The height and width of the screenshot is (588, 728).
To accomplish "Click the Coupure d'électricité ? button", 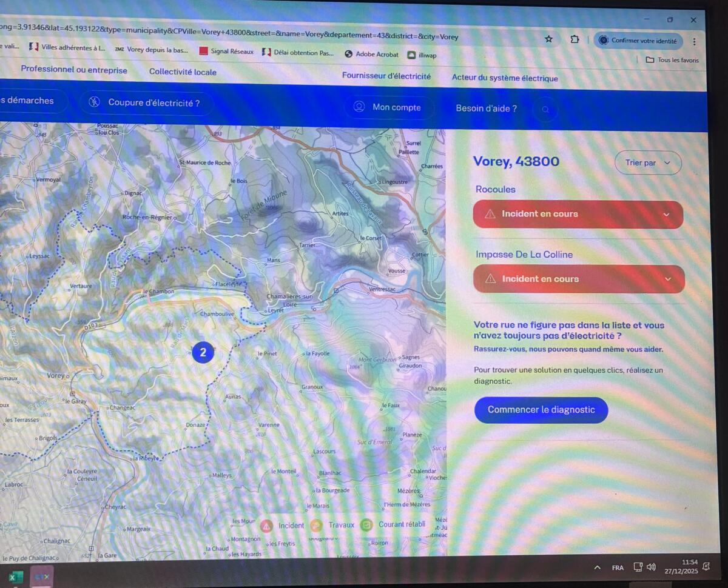I will (x=144, y=102).
